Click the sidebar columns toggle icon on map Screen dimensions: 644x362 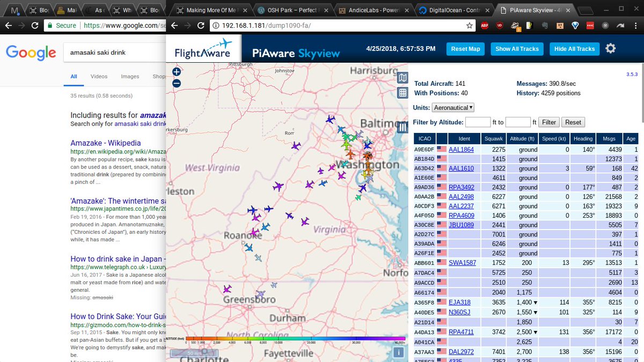tap(403, 127)
